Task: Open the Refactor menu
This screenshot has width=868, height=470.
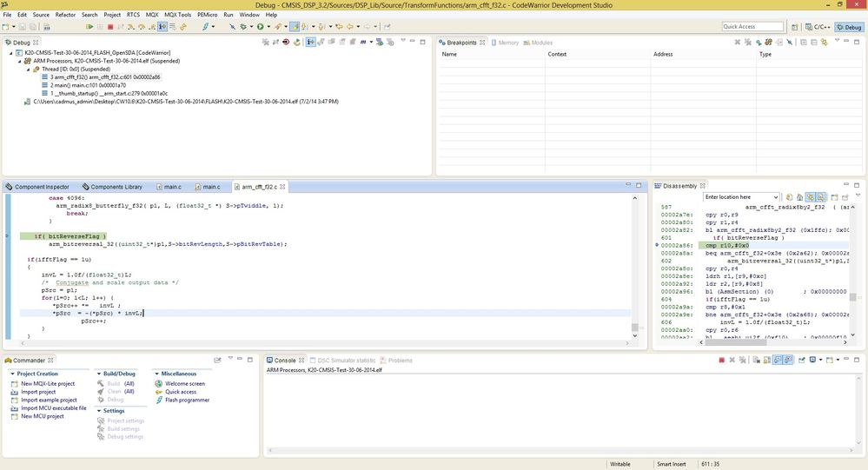Action: [65, 15]
